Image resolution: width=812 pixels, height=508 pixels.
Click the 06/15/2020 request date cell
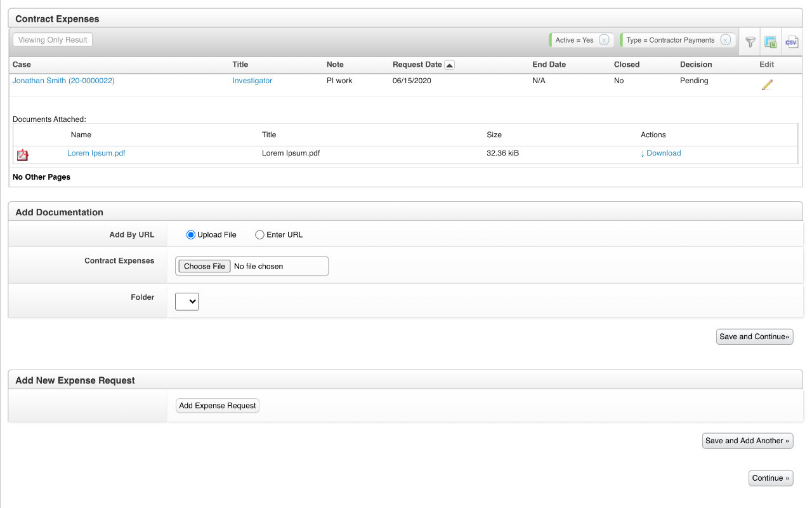point(412,81)
